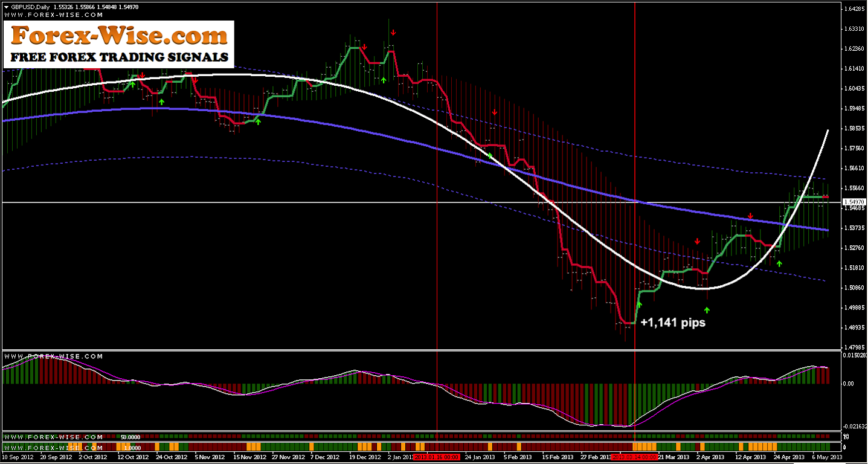Select the current price label 1.54970
The image size is (868, 464).
point(855,202)
